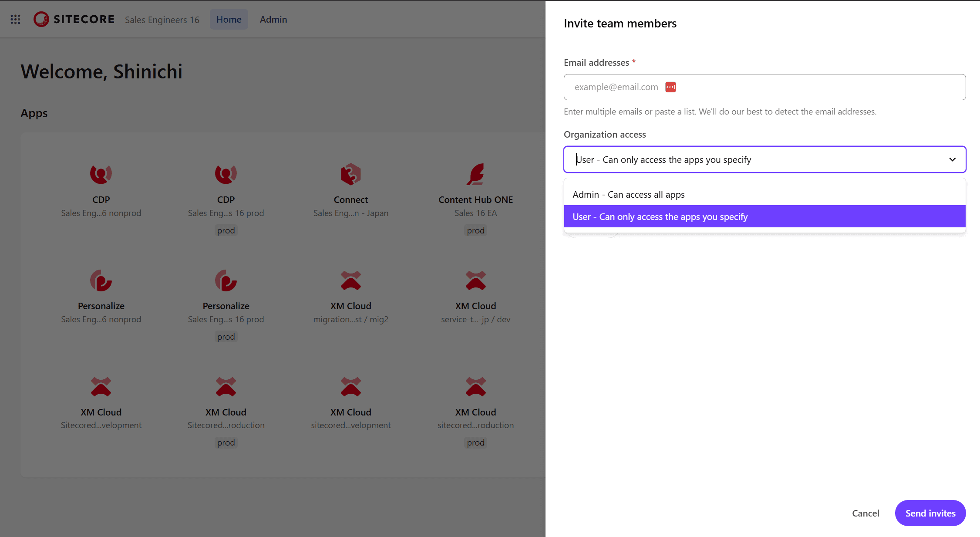Switch to the Home tab
980x537 pixels.
pyautogui.click(x=229, y=20)
